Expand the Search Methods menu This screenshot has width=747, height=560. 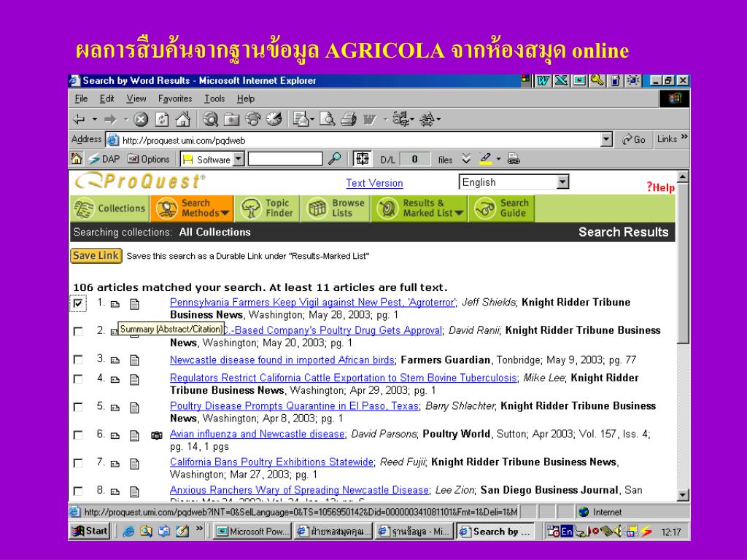tap(192, 209)
